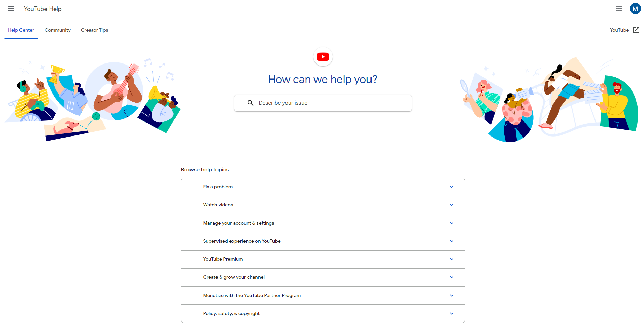The height and width of the screenshot is (329, 644).
Task: Click the Watch videos topic text
Action: pos(218,205)
